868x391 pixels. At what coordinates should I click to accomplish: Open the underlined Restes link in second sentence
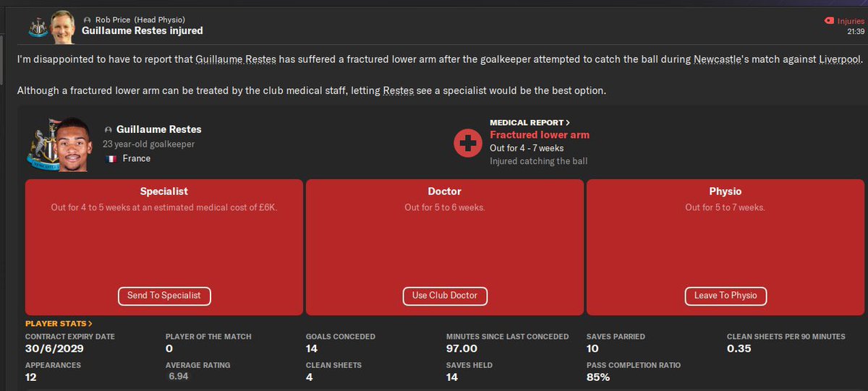(x=399, y=91)
